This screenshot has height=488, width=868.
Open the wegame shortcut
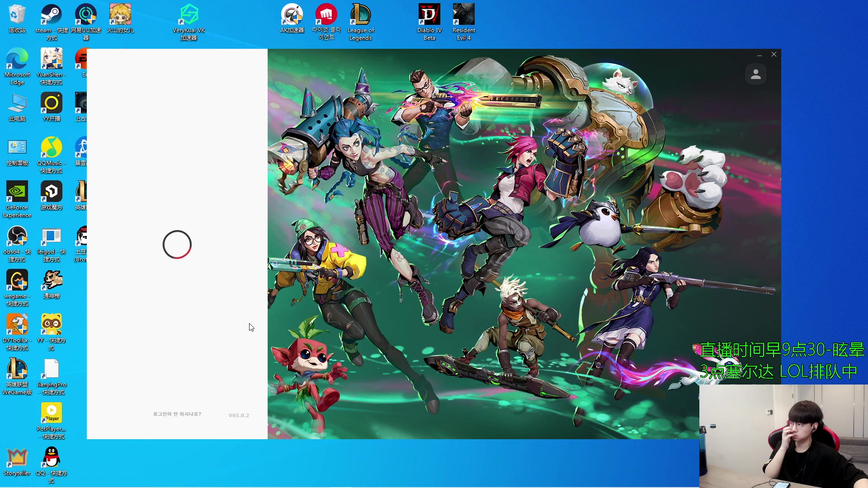point(17,288)
